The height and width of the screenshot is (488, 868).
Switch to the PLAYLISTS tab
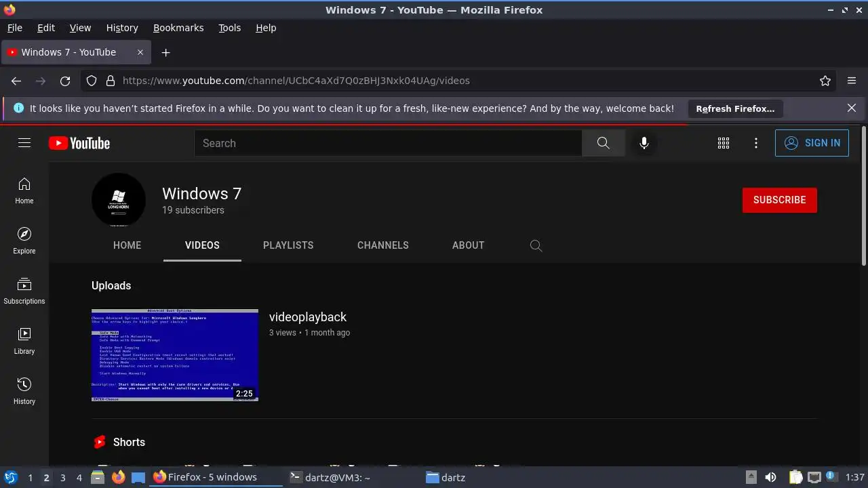[288, 245]
